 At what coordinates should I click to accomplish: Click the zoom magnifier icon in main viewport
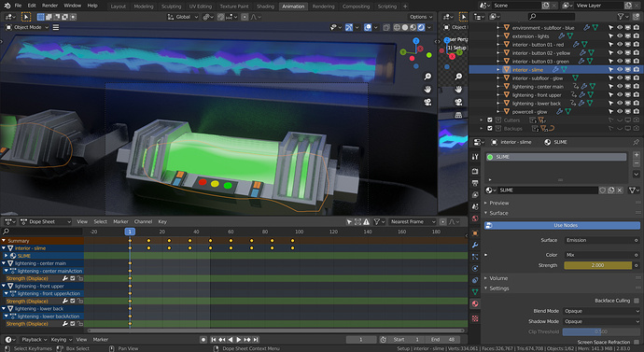427,77
